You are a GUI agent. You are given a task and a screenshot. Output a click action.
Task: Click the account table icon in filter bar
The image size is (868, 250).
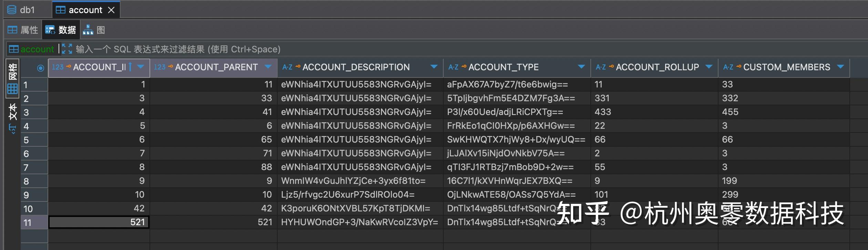(13, 49)
